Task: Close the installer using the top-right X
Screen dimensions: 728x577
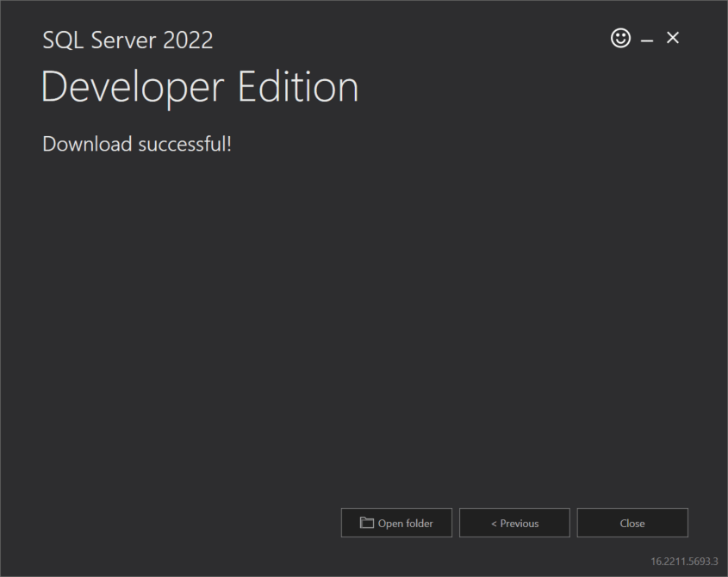Action: coord(673,38)
